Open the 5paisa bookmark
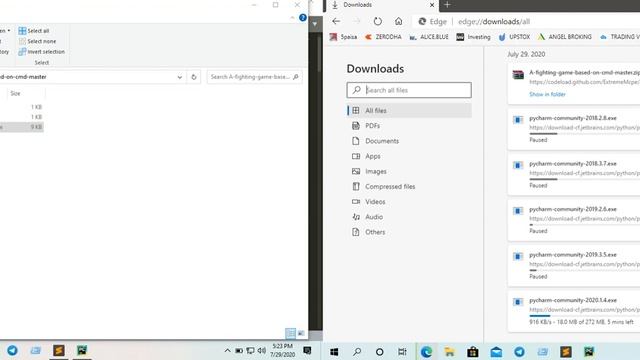The image size is (640, 360). coord(343,37)
